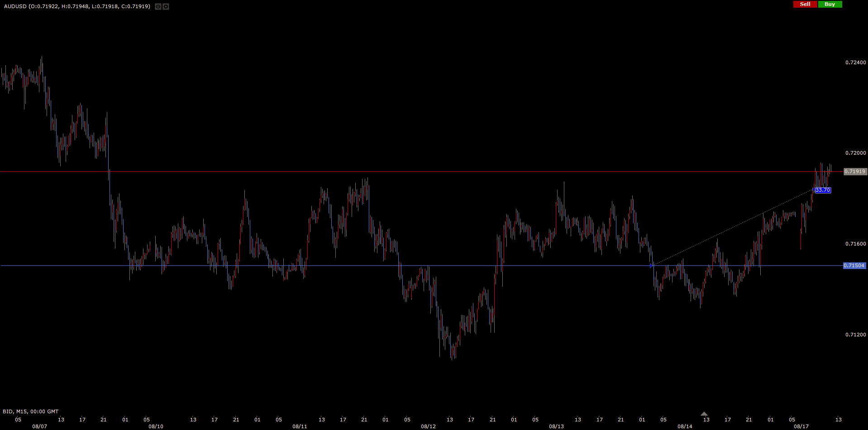The height and width of the screenshot is (430, 868).
Task: Click the eye visibility icon beside AUDUSD
Action: (158, 7)
